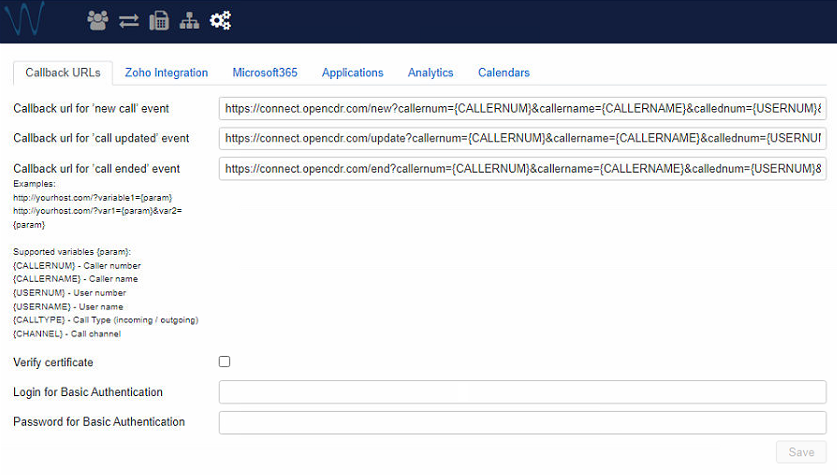Focus the Password for Basic Authentication field
This screenshot has height=475, width=837.
(x=522, y=422)
